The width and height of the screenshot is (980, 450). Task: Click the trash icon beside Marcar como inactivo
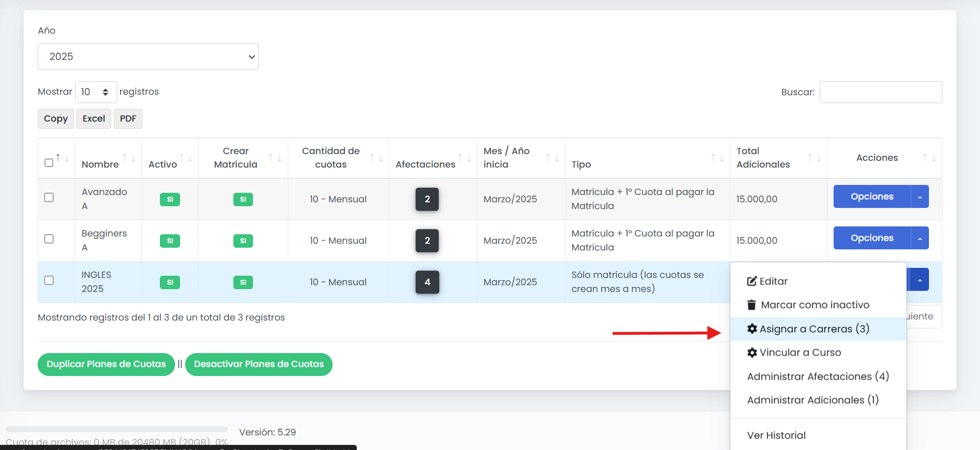coord(752,305)
